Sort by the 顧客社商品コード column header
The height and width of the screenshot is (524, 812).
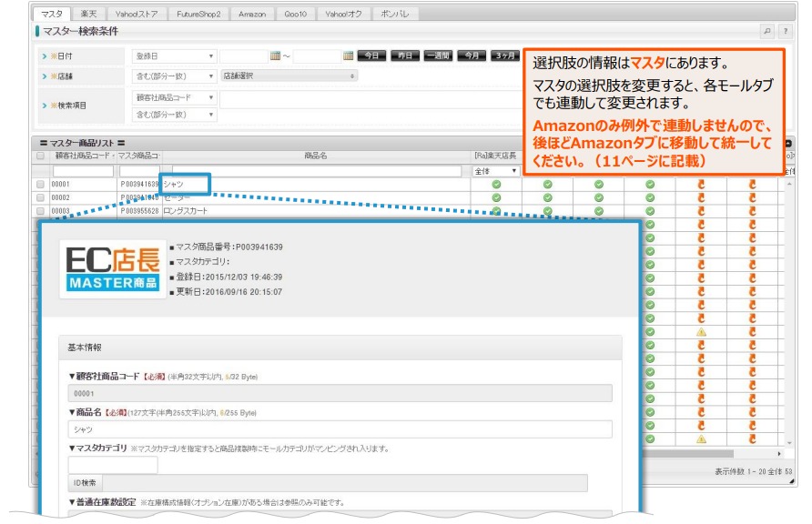click(x=82, y=156)
